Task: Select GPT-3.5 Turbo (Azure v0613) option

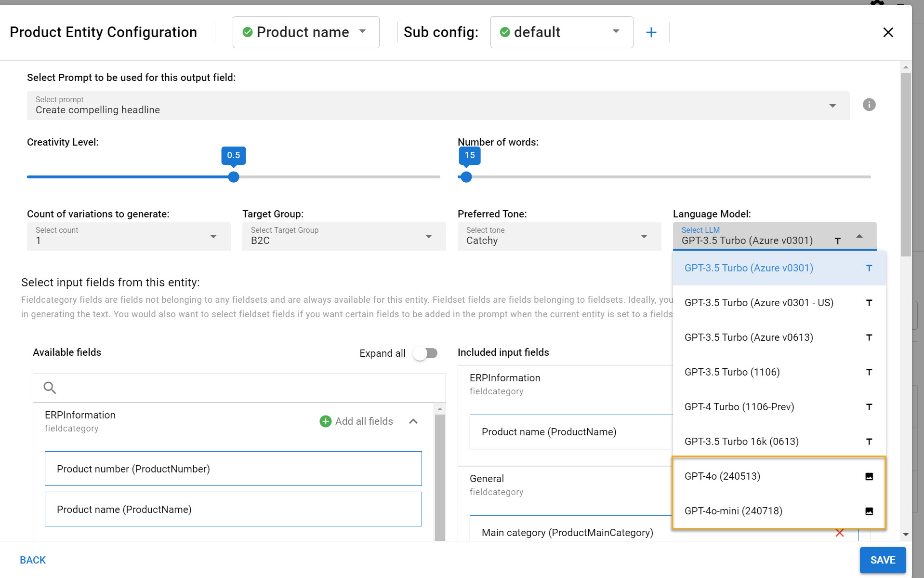Action: 779,337
